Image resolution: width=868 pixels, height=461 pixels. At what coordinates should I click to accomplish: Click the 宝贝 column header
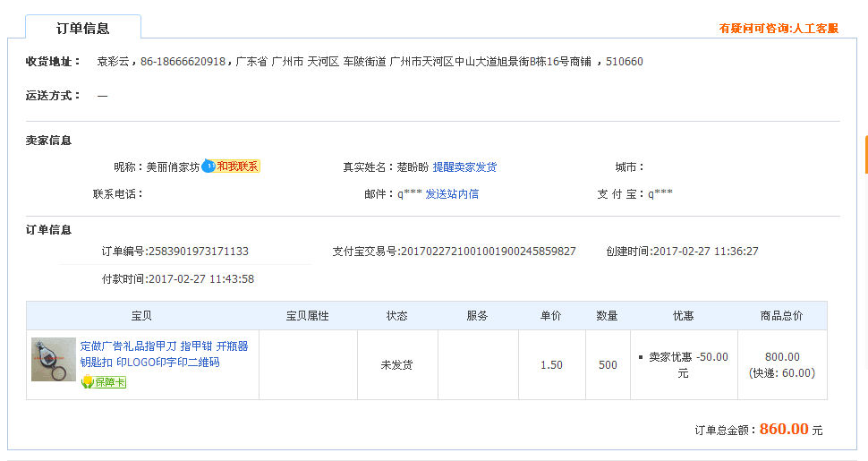coord(141,316)
